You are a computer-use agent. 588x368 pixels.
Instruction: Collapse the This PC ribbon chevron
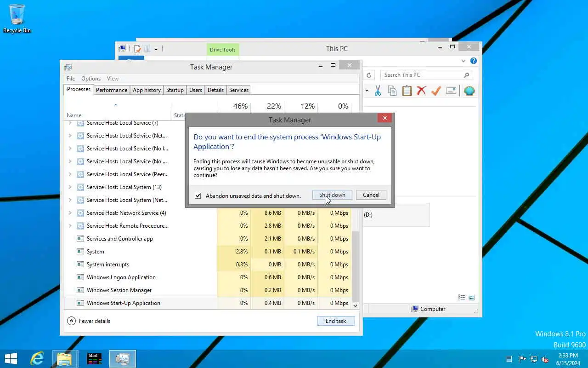pos(464,61)
